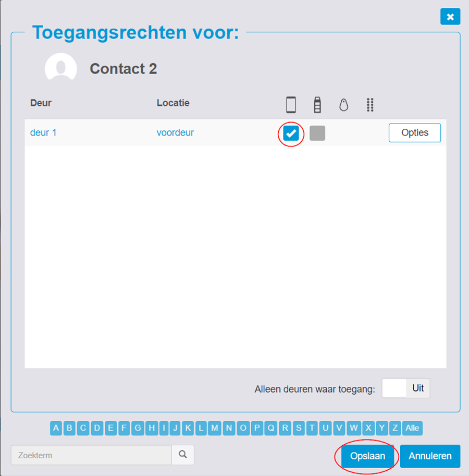Viewport: 469px width, 476px height.
Task: Close the dialog with the X button
Action: point(450,17)
